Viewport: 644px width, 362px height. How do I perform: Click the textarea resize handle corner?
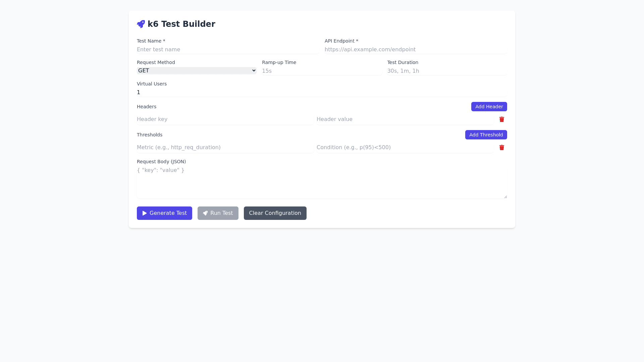pos(505,197)
